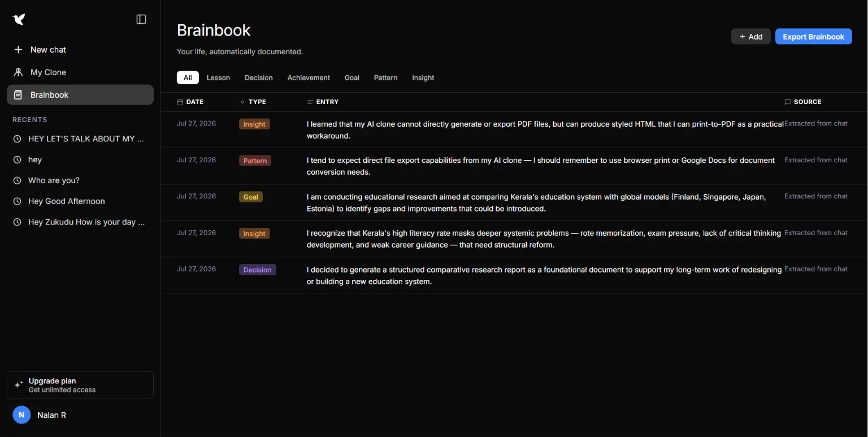Click the purple Decision type badge
Image resolution: width=868 pixels, height=437 pixels.
pyautogui.click(x=257, y=270)
